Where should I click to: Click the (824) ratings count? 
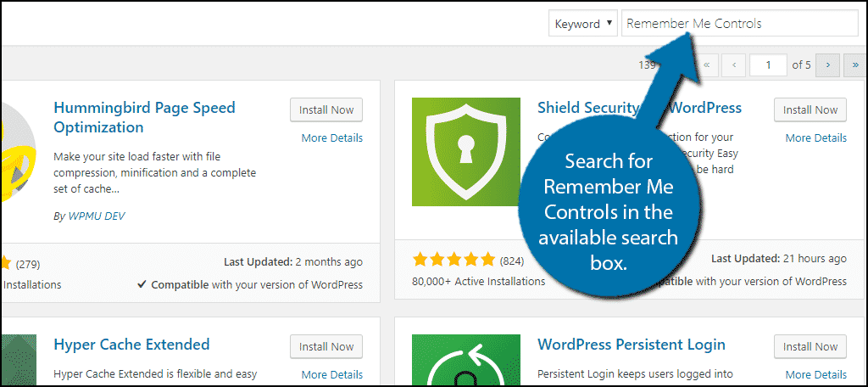click(x=511, y=260)
